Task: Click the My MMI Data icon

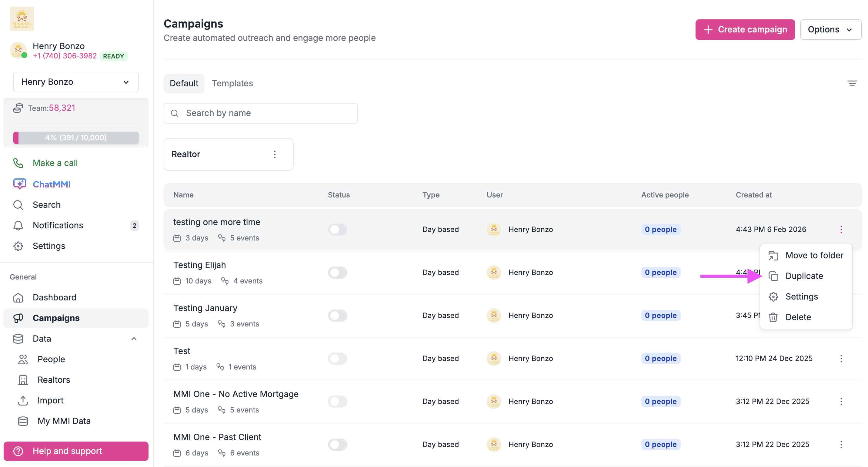Action: (x=23, y=421)
